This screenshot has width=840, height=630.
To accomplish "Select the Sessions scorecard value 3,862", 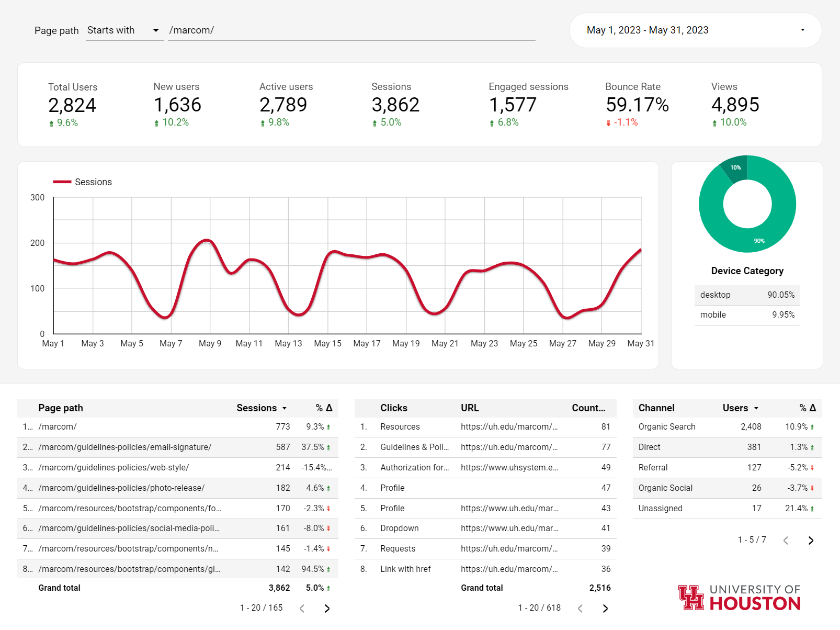I will tap(395, 105).
